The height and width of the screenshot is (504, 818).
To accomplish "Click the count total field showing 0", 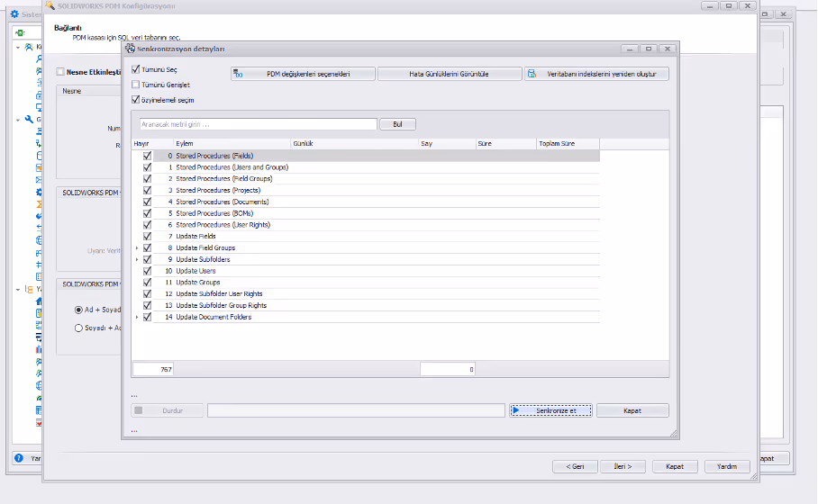I will (448, 369).
